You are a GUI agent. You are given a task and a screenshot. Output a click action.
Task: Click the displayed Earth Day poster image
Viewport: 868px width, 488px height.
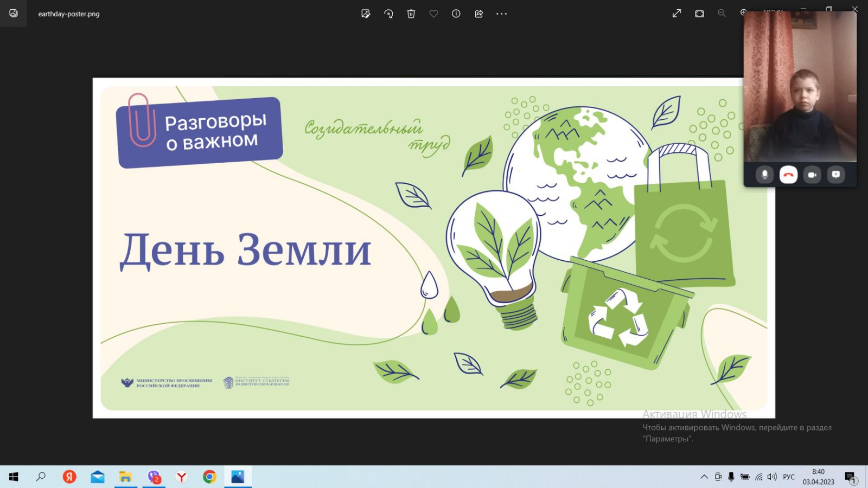point(433,248)
